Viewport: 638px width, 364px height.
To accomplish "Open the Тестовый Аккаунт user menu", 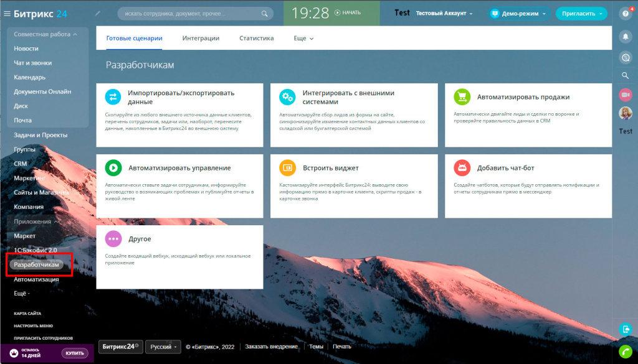I will tap(444, 13).
